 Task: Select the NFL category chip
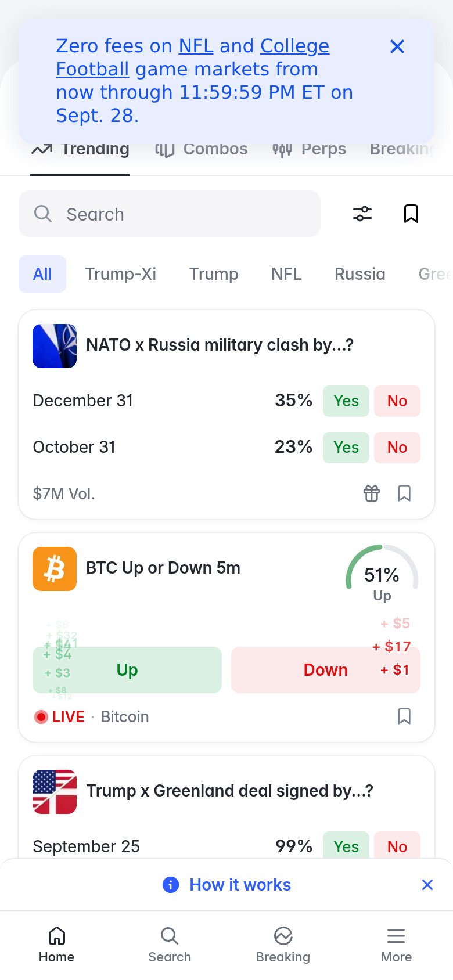point(286,274)
